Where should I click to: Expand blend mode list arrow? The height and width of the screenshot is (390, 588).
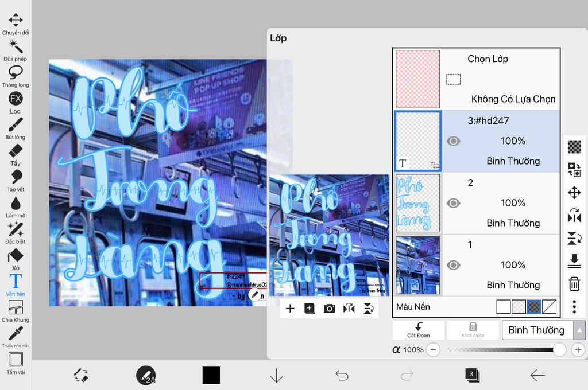pyautogui.click(x=579, y=330)
